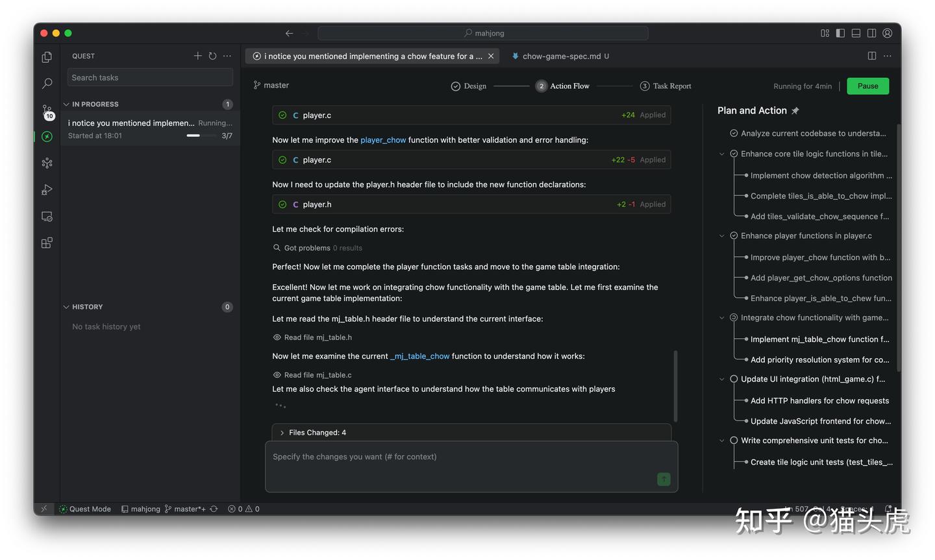Open Source Control with 10 badge
The image size is (935, 560).
pyautogui.click(x=47, y=111)
